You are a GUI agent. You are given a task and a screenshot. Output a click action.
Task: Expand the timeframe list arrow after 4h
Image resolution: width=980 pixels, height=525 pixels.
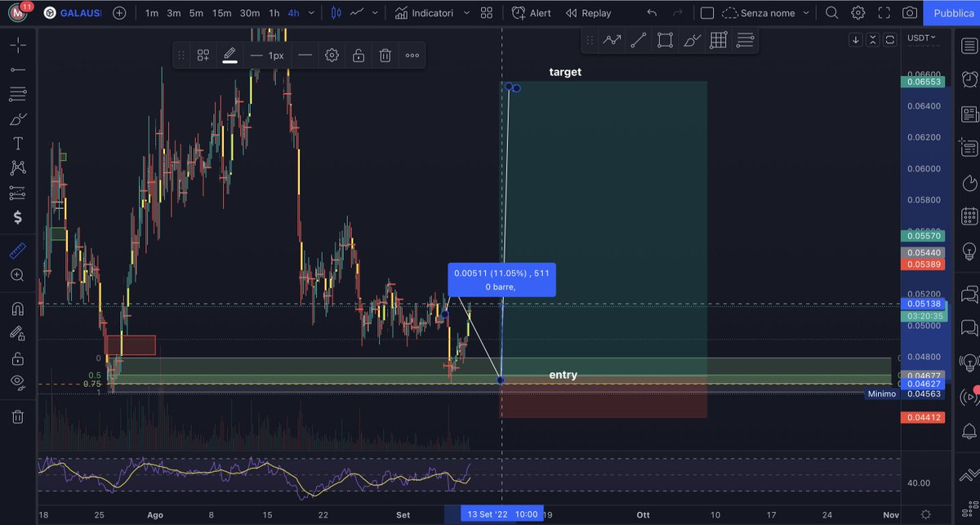coord(311,13)
